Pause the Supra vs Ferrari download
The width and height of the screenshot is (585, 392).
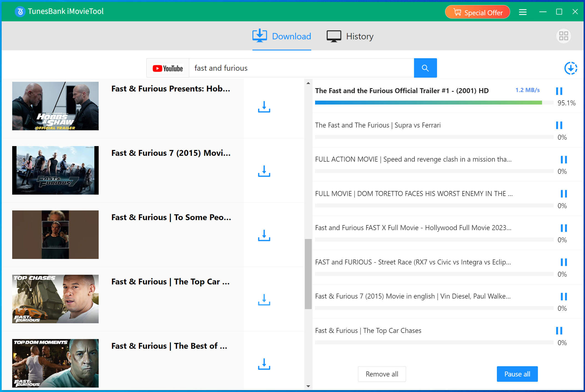(559, 125)
